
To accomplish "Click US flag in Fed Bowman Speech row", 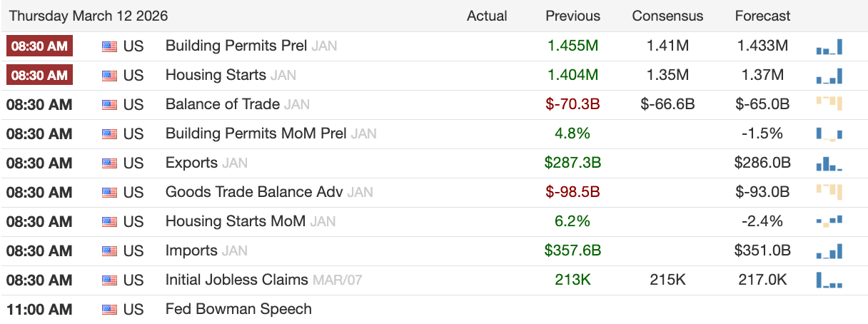I will pyautogui.click(x=109, y=310).
